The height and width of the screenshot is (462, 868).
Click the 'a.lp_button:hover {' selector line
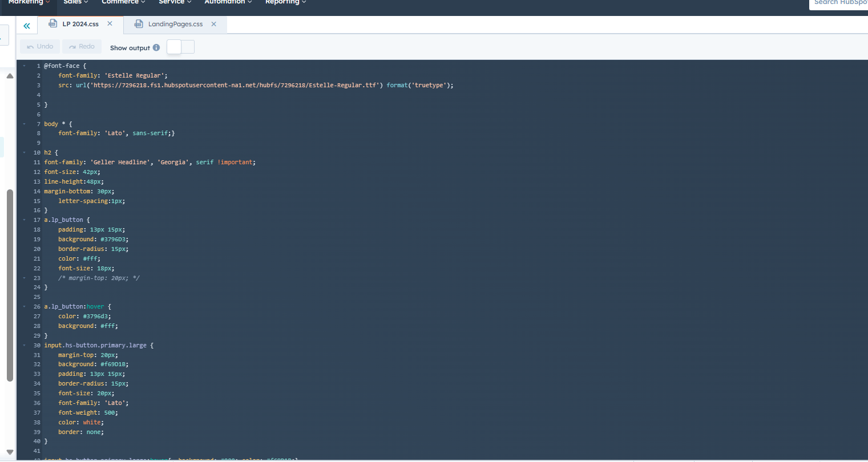point(78,307)
